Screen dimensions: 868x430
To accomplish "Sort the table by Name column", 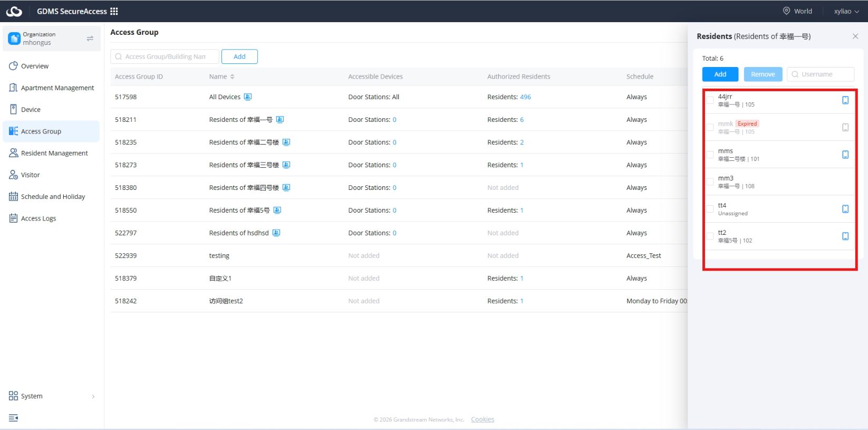I will pos(221,77).
